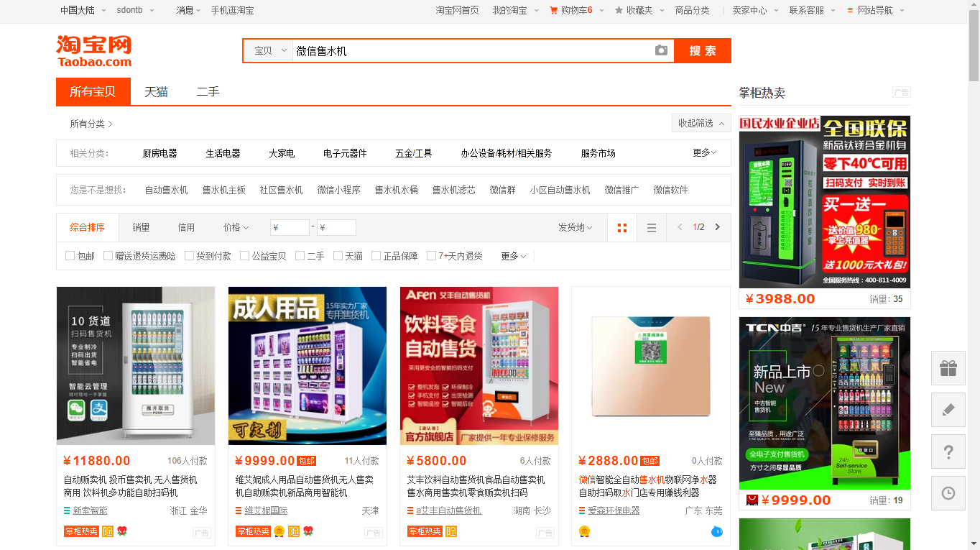This screenshot has height=550, width=980.
Task: Open 联系客服 link
Action: (807, 10)
